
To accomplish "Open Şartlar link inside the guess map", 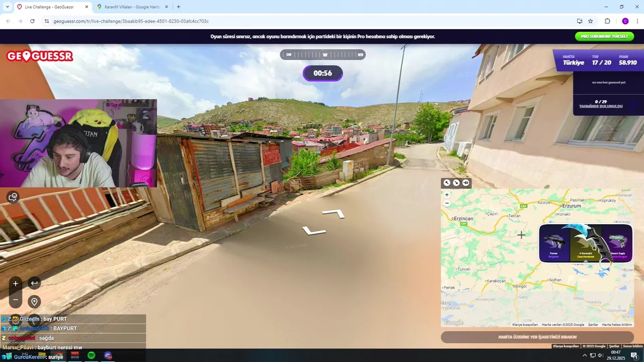I will pos(593,325).
